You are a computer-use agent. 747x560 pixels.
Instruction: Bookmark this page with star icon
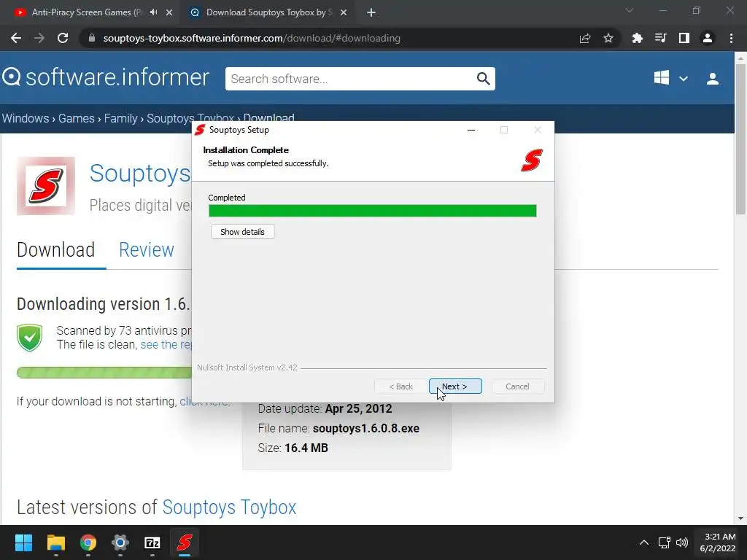click(x=608, y=38)
